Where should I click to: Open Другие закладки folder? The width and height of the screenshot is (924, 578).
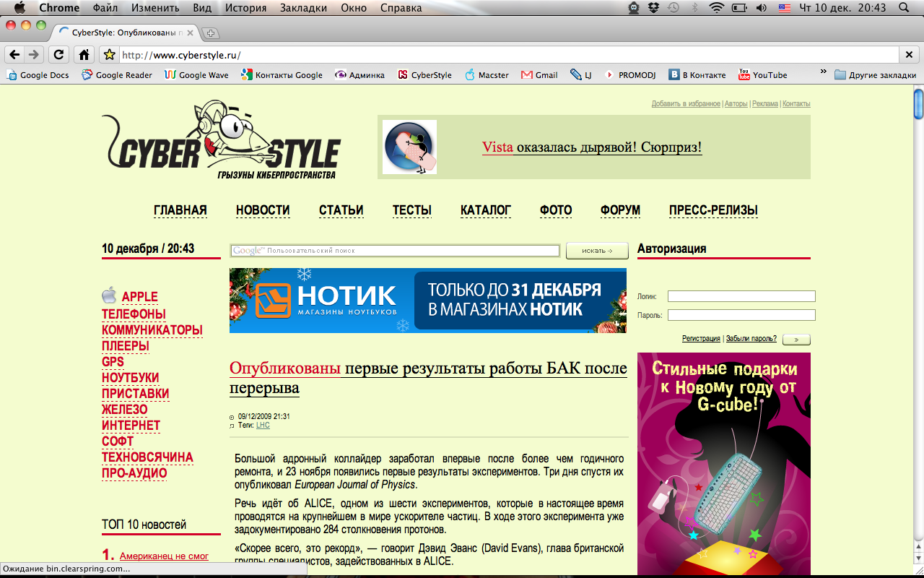(x=876, y=74)
